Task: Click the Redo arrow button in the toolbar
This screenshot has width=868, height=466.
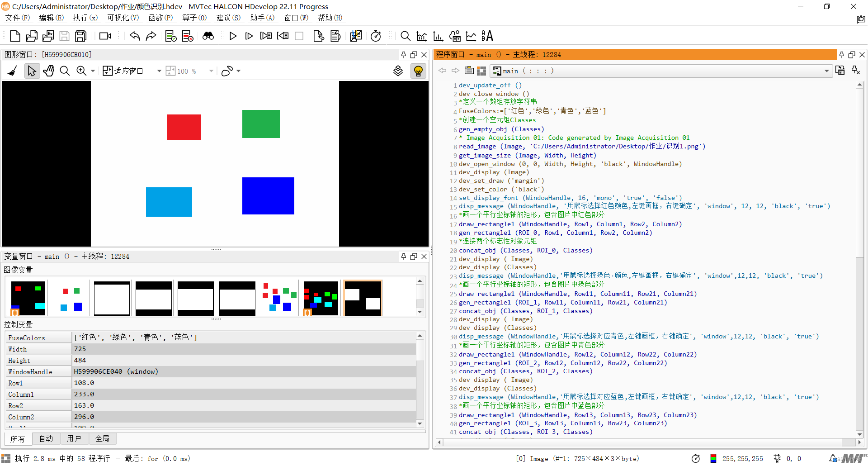Action: click(151, 36)
